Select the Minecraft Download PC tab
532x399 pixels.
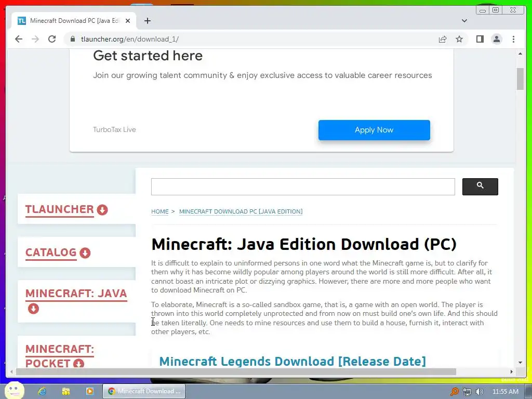click(x=74, y=21)
